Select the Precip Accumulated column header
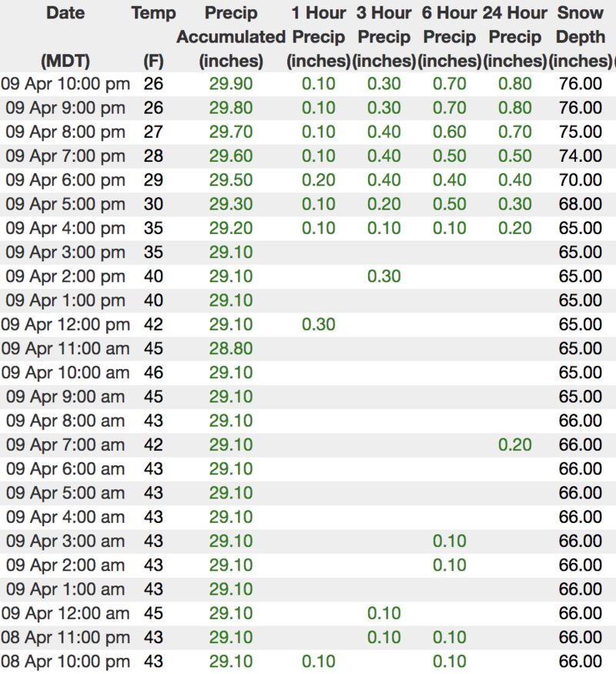This screenshot has height=674, width=616. coord(231,36)
